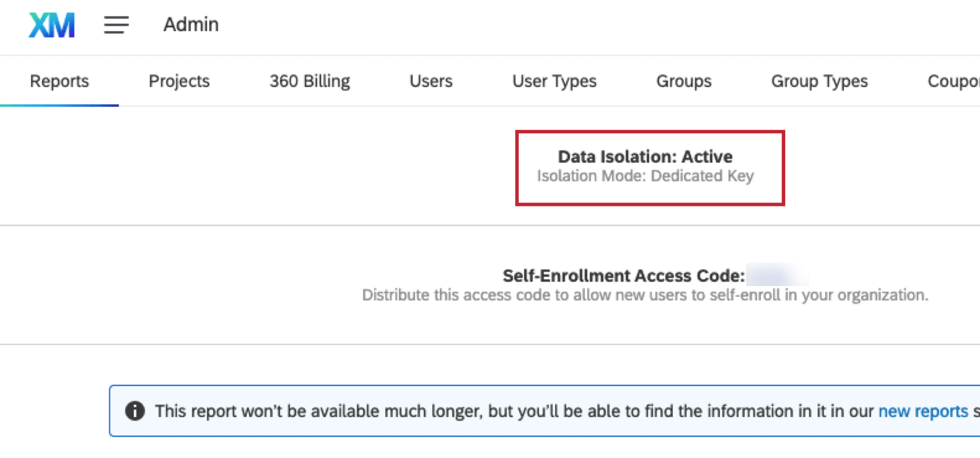The image size is (980, 458).
Task: Click the "This report won't be available" message
Action: pos(513,411)
